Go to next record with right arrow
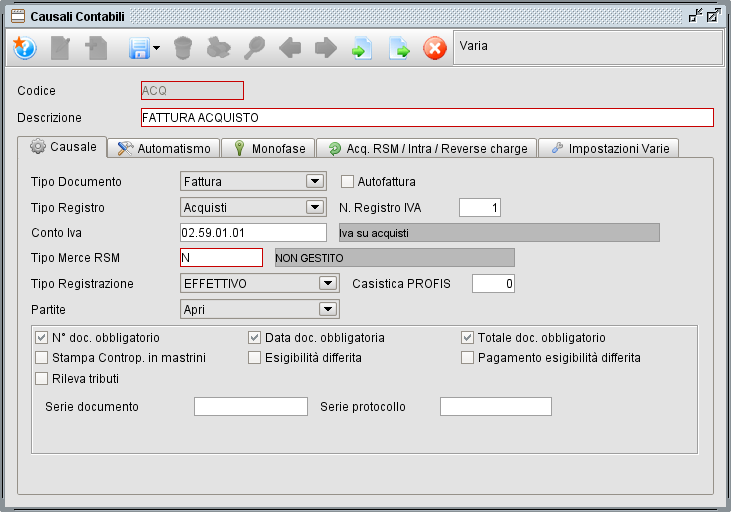 (325, 48)
